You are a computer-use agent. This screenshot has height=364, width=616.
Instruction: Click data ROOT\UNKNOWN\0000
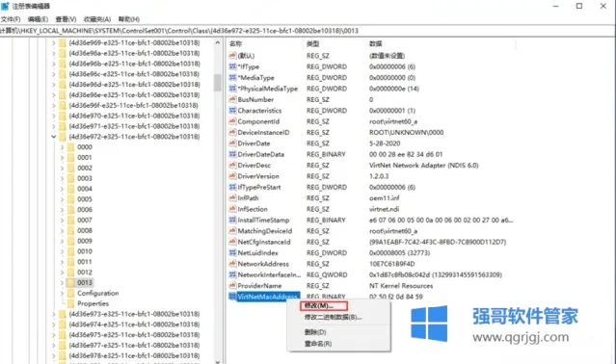(406, 133)
